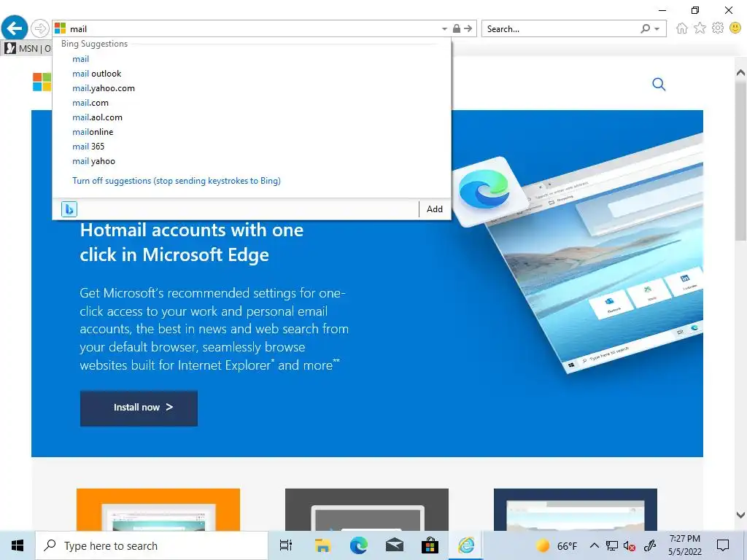Click the muted volume tray icon
This screenshot has height=560, width=747.
630,546
